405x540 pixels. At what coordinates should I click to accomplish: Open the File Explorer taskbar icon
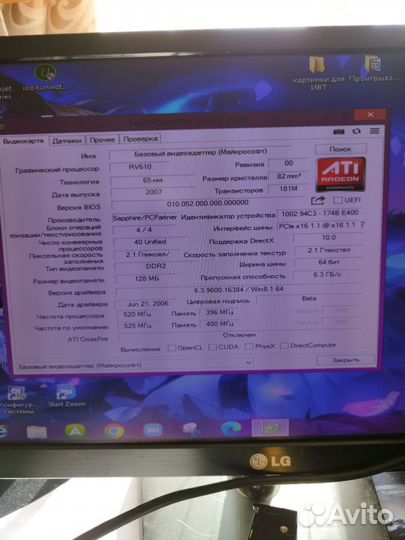coord(37,432)
